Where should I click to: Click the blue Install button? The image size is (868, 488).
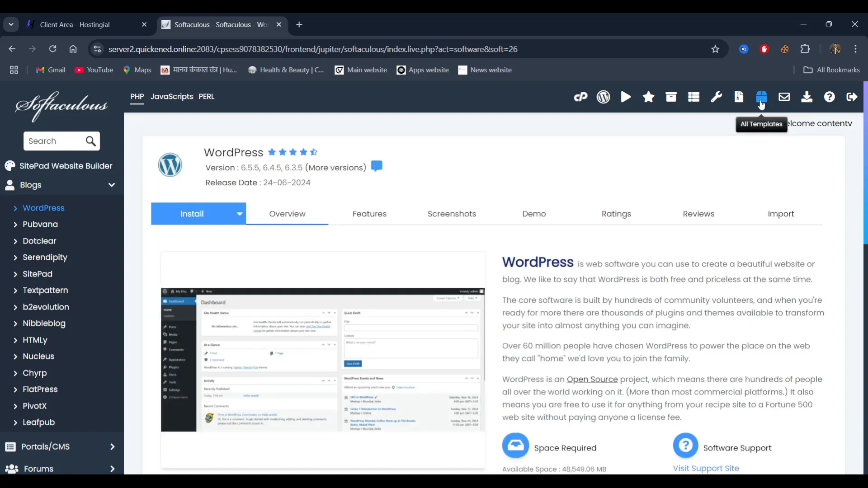pyautogui.click(x=192, y=214)
